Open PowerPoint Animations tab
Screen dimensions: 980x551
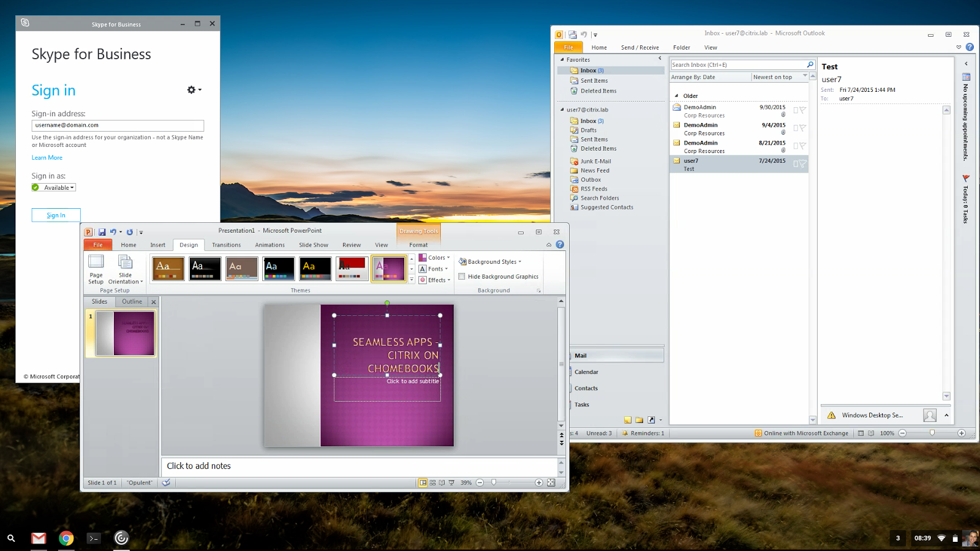point(270,245)
